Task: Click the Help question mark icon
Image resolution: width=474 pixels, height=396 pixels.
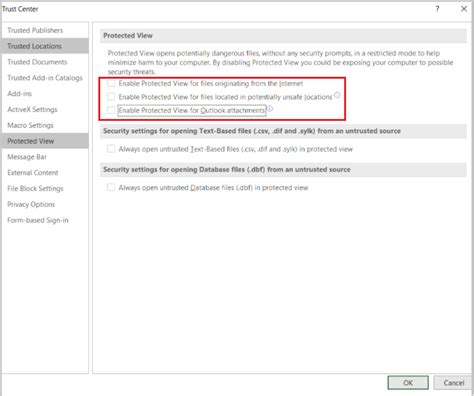Action: (x=437, y=9)
